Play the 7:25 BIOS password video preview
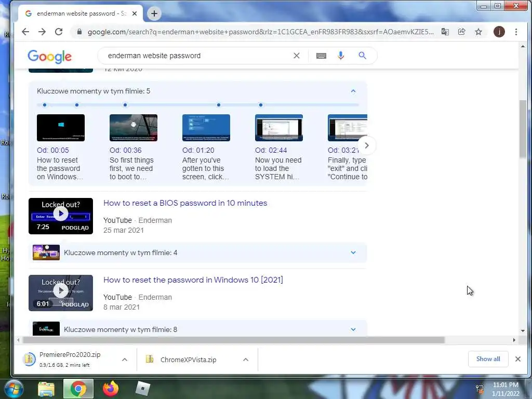 pos(61,216)
